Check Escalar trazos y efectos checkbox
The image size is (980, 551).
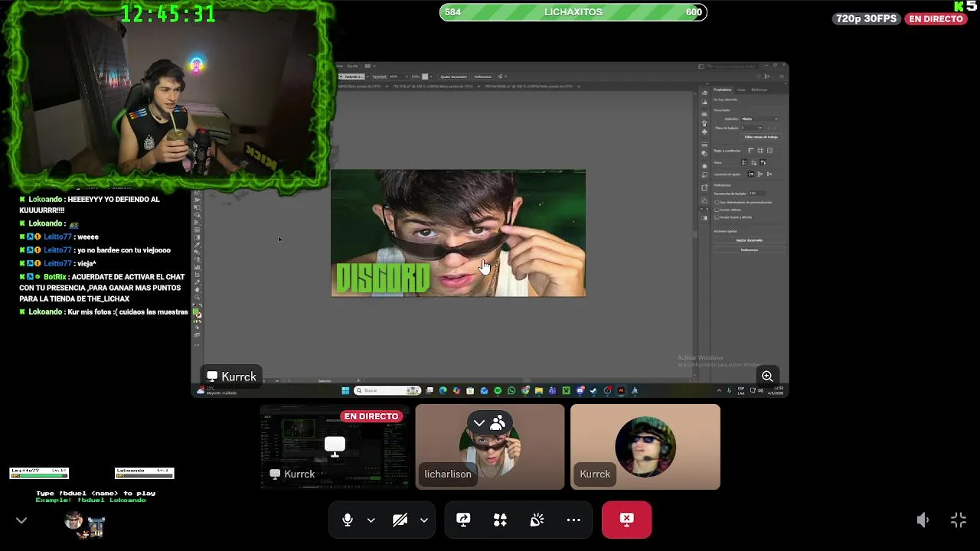717,217
